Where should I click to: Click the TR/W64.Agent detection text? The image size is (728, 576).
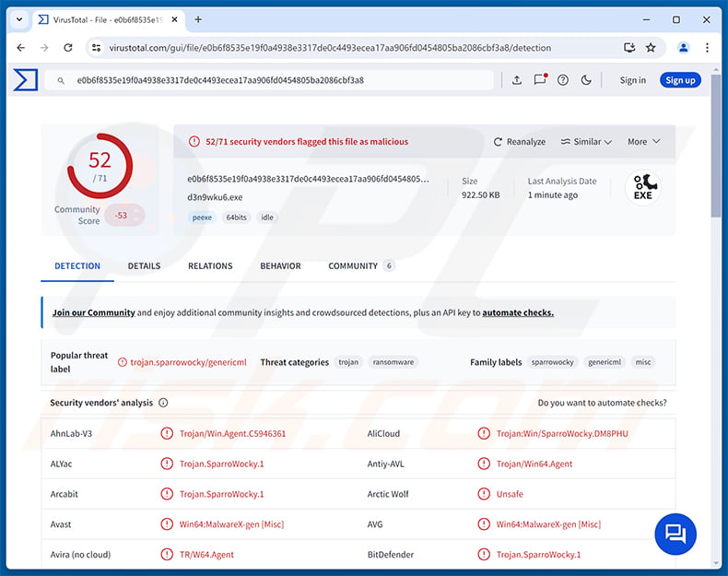click(206, 554)
